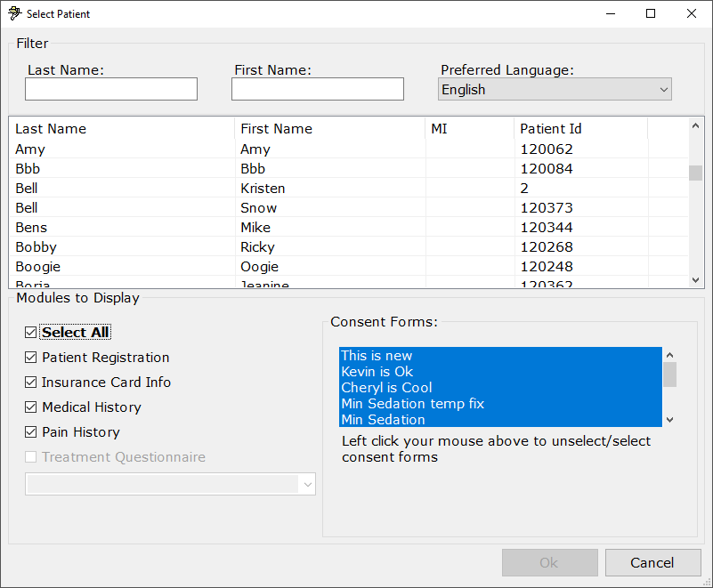Viewport: 713px width, 588px height.
Task: Toggle the Select All checkbox
Action: click(31, 333)
